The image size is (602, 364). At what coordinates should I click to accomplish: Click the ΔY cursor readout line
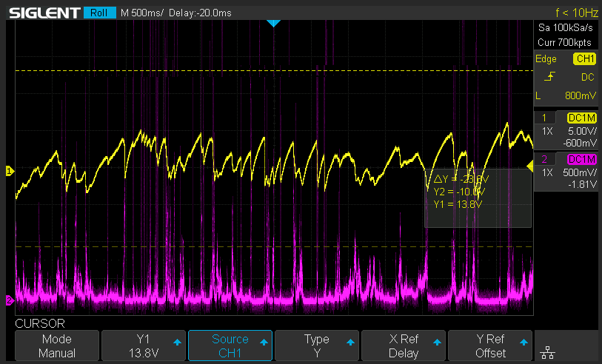click(x=461, y=179)
